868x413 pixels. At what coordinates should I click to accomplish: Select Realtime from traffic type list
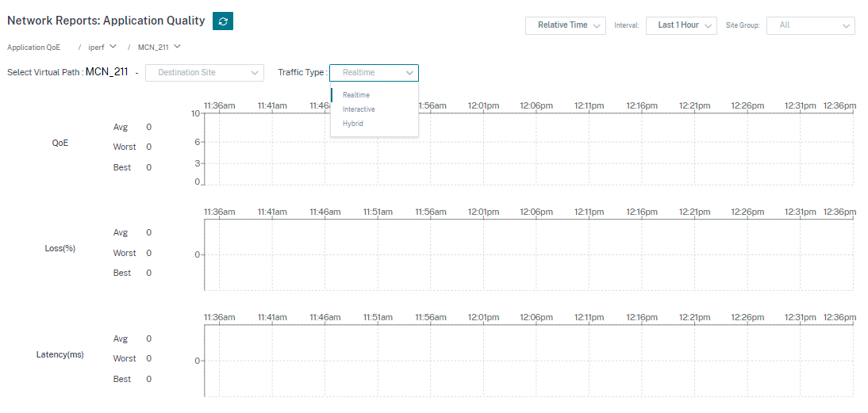(374, 95)
